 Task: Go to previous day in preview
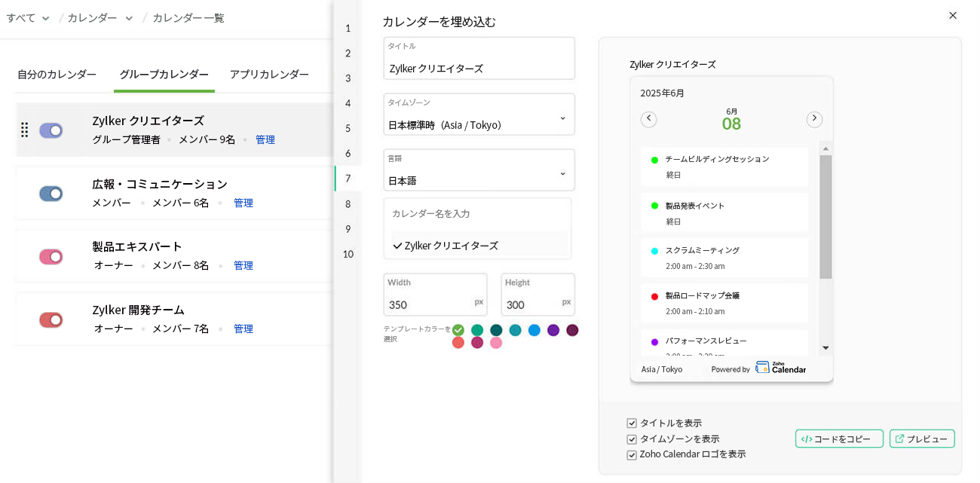pos(649,119)
